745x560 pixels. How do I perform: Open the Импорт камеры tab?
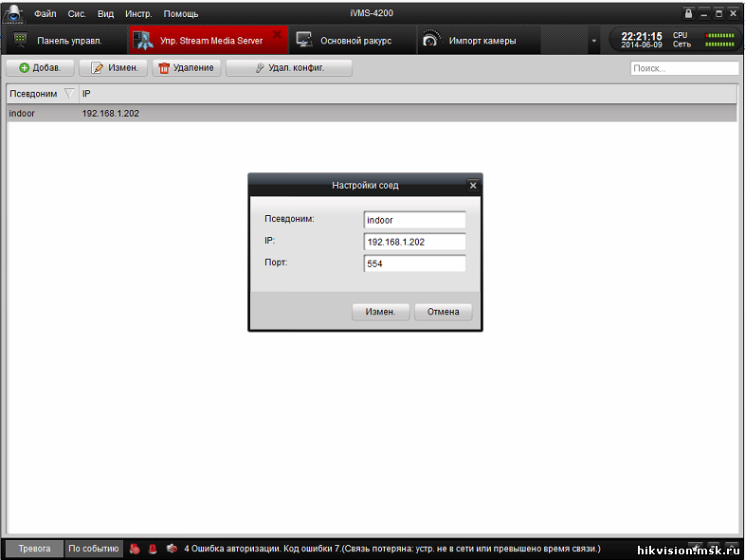pos(479,41)
